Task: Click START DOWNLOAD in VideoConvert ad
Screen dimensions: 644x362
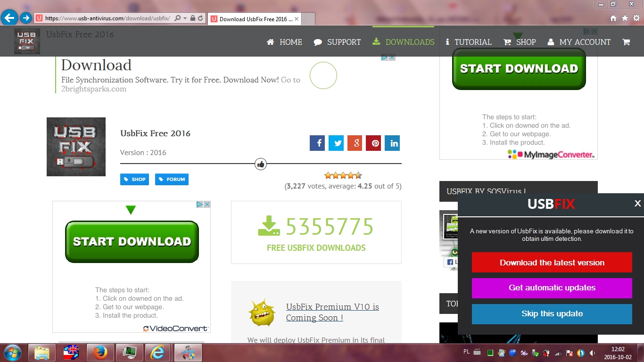Action: (x=132, y=241)
